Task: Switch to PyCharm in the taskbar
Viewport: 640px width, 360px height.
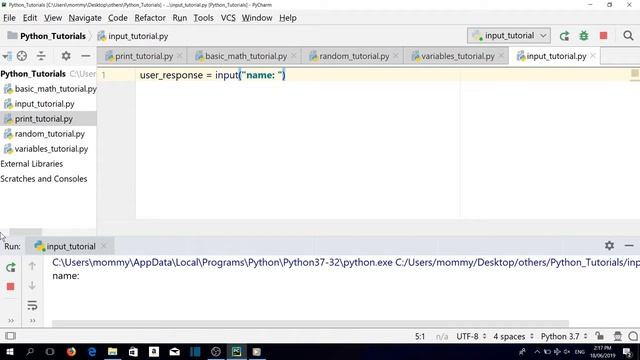Action: [236, 351]
